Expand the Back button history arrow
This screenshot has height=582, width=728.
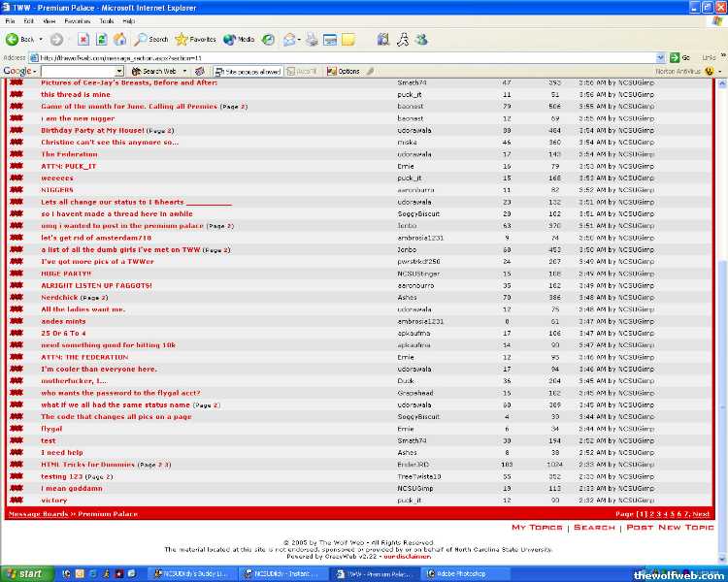(x=42, y=40)
